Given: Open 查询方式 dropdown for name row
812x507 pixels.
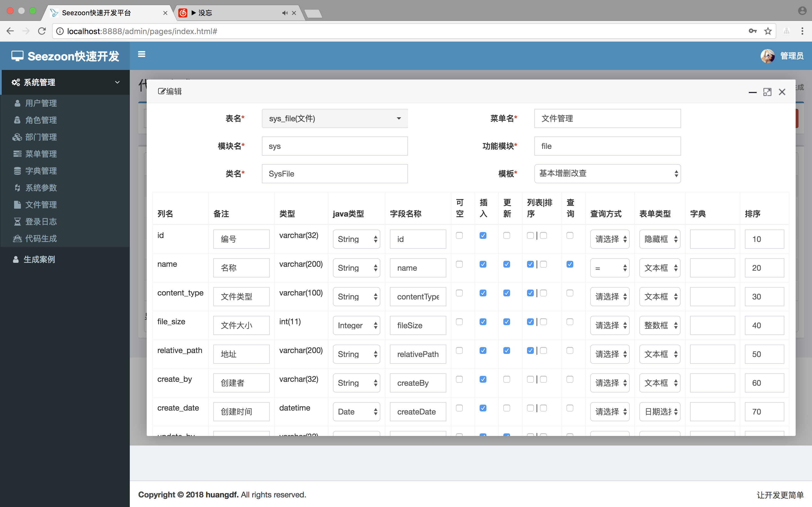Looking at the screenshot, I should tap(609, 268).
